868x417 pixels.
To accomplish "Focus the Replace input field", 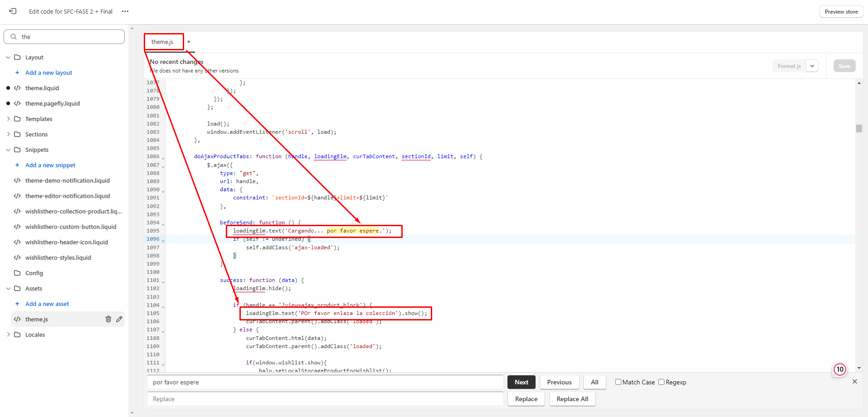I will pyautogui.click(x=325, y=399).
